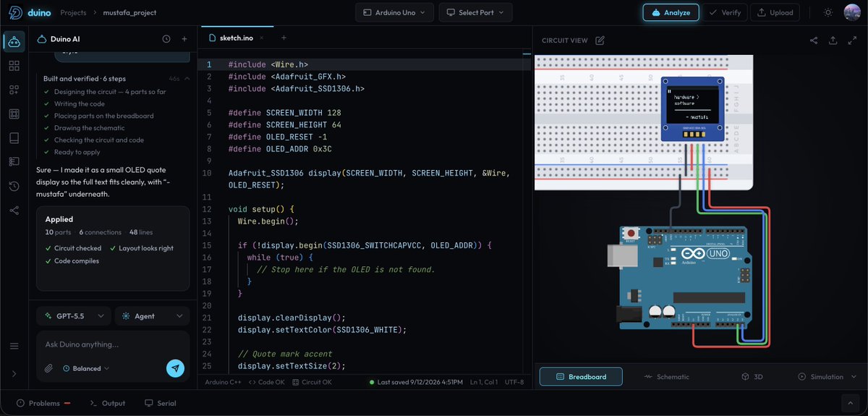This screenshot has width=868, height=416.
Task: Open the GPT-5.5 model dropdown
Action: pos(74,316)
